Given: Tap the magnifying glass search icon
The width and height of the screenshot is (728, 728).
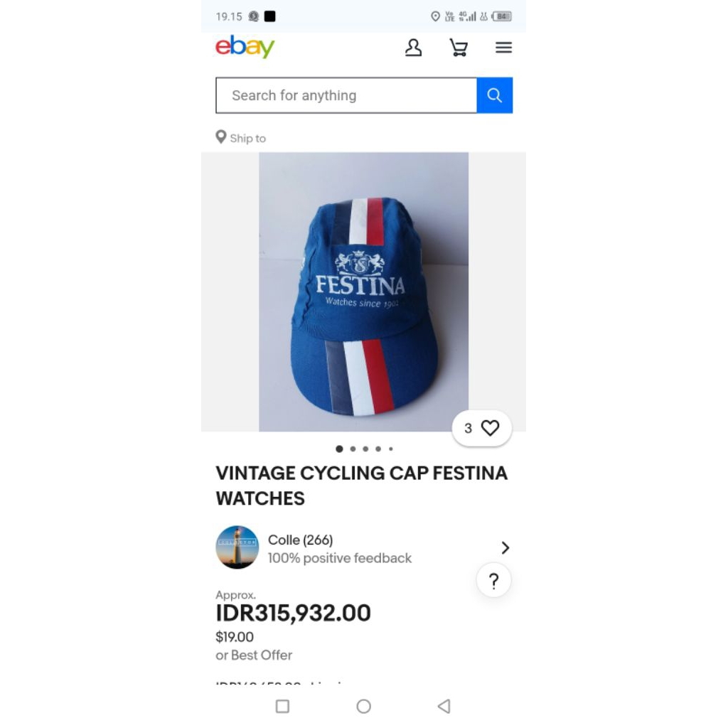Looking at the screenshot, I should tap(495, 95).
